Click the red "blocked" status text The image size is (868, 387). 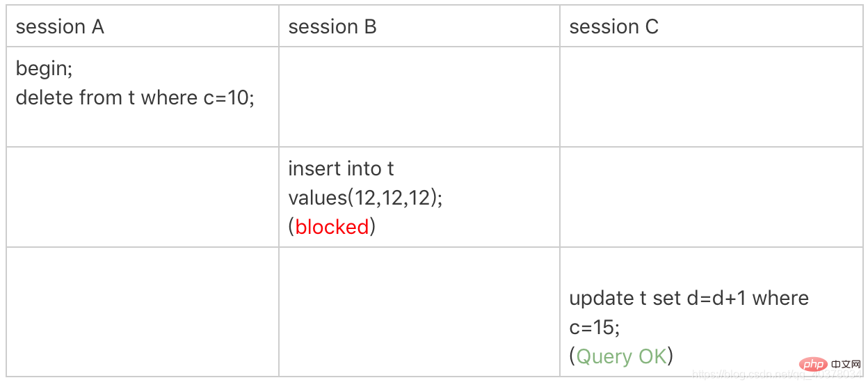pos(332,227)
